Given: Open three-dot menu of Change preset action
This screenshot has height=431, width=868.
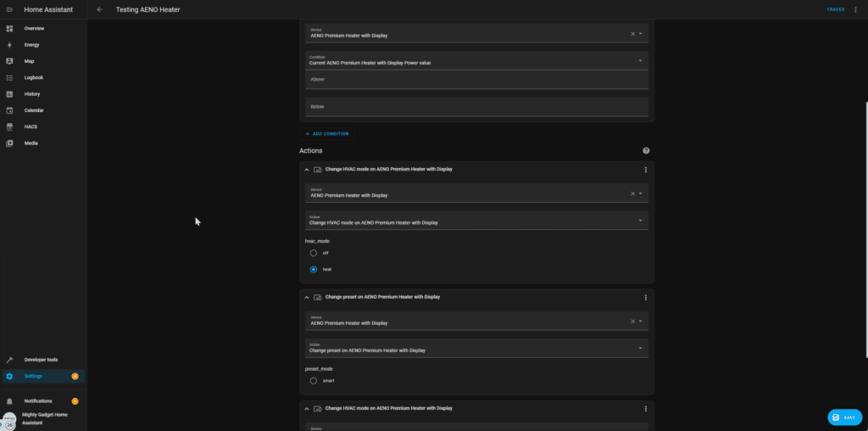Looking at the screenshot, I should [x=646, y=298].
